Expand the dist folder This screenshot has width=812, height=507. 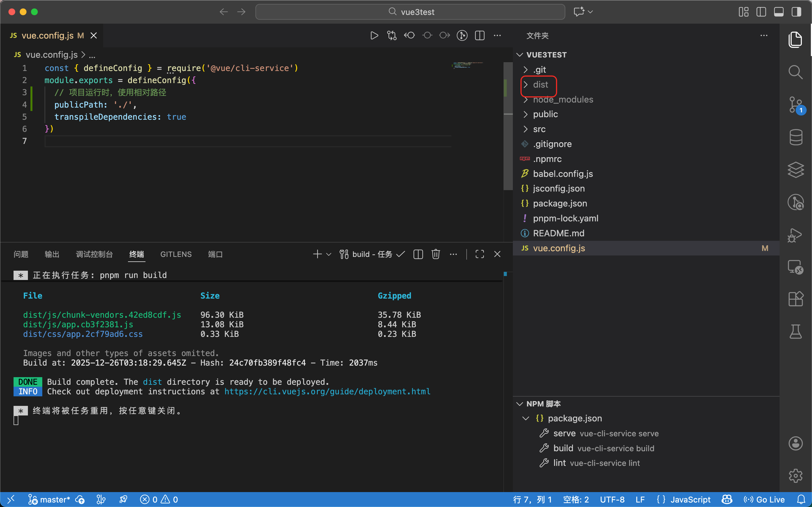tap(540, 85)
